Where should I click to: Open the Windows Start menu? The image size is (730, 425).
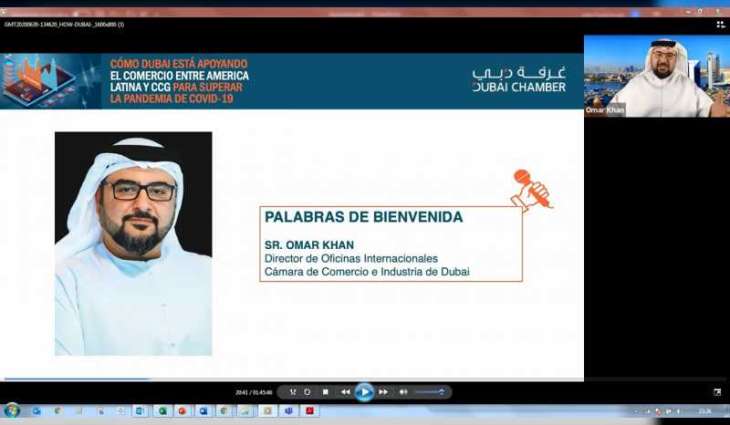click(12, 411)
